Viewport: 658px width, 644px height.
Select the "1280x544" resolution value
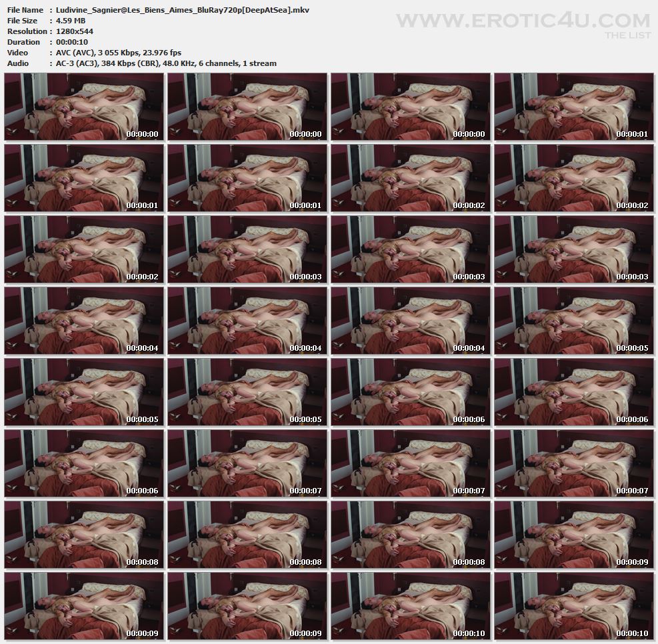point(74,31)
